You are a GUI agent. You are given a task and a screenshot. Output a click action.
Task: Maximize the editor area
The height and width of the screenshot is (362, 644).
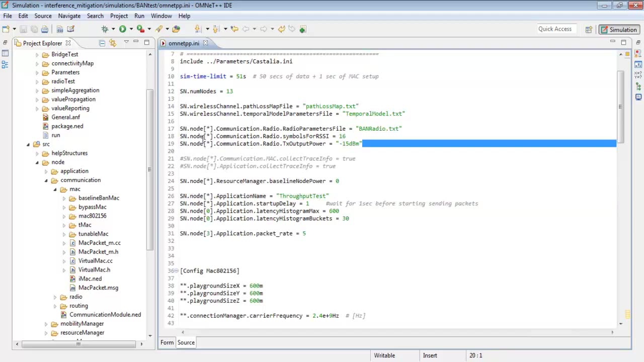[624, 42]
